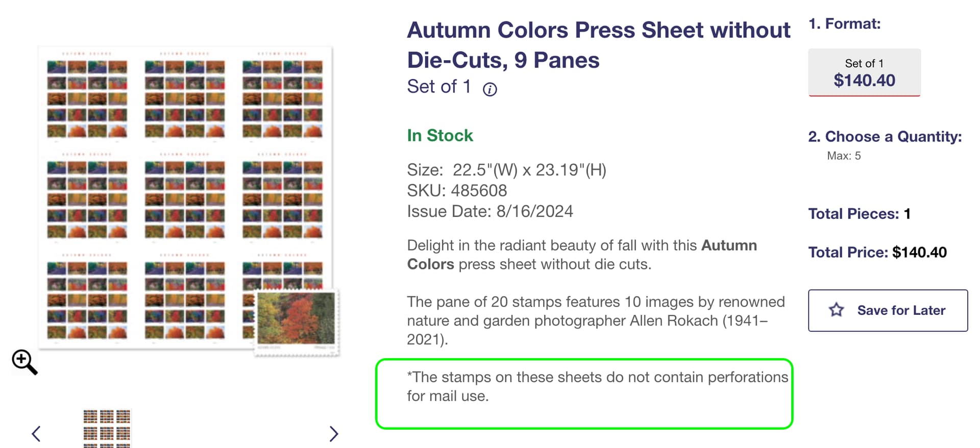Advance thumbnails with the right arrow
The image size is (980, 448).
click(333, 434)
